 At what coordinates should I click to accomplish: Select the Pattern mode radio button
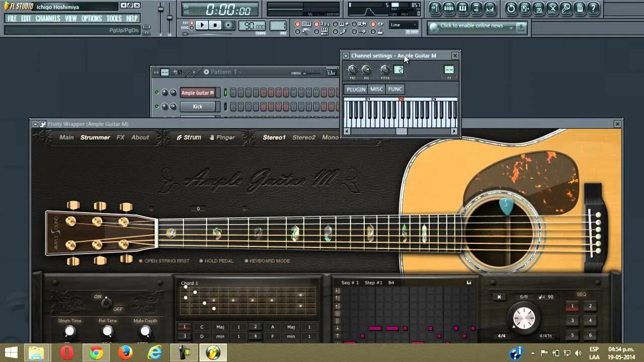click(x=192, y=22)
